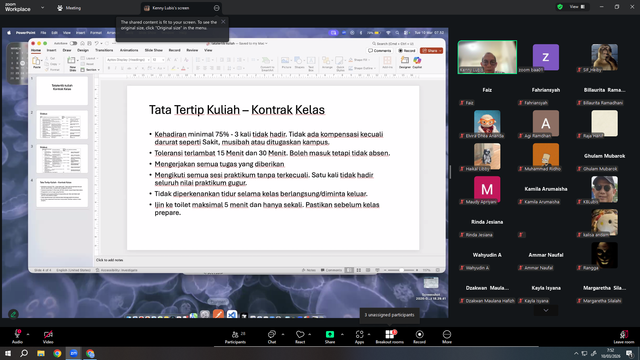
Task: Expand Apps options arrow
Action: click(x=369, y=334)
